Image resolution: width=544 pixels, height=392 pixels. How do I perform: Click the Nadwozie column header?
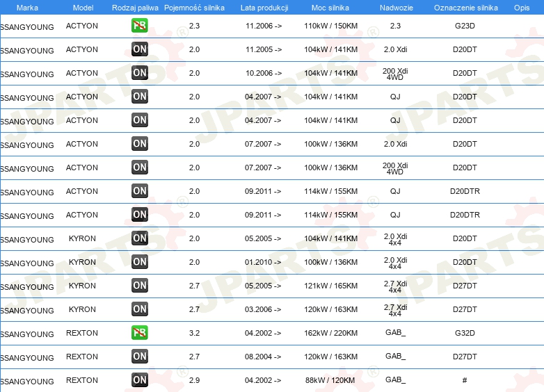(395, 8)
